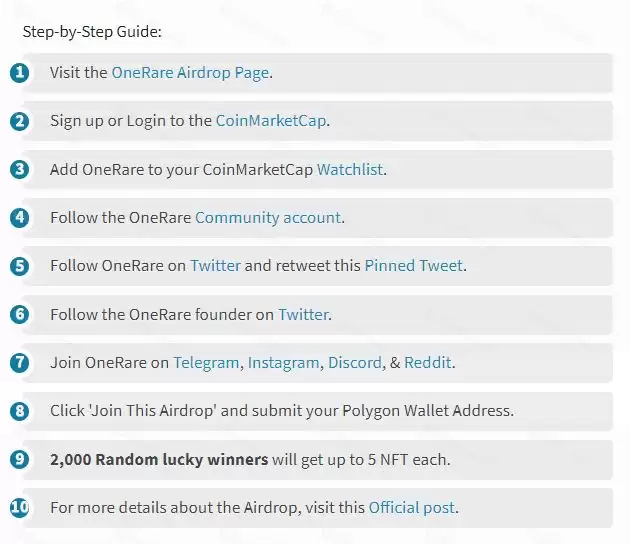This screenshot has width=630, height=544.
Task: Click the step 3 number badge
Action: point(20,169)
